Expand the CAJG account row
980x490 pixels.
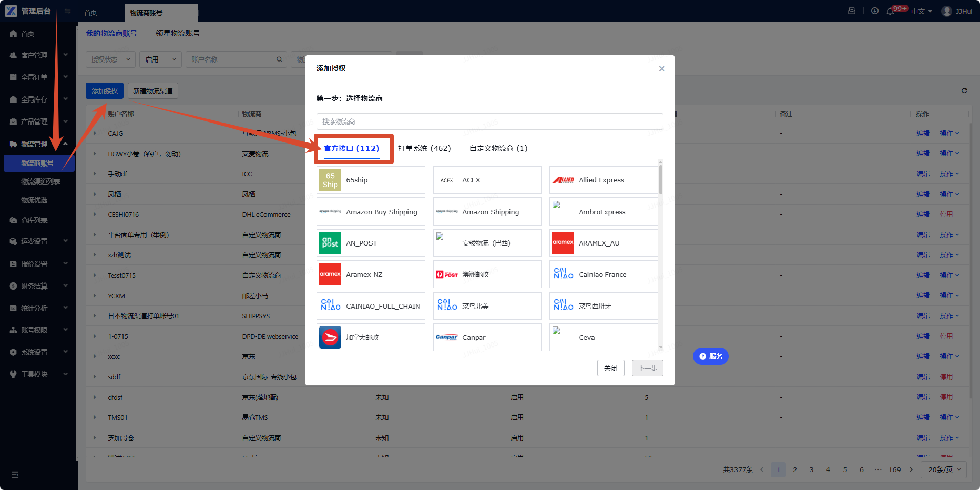pyautogui.click(x=95, y=133)
